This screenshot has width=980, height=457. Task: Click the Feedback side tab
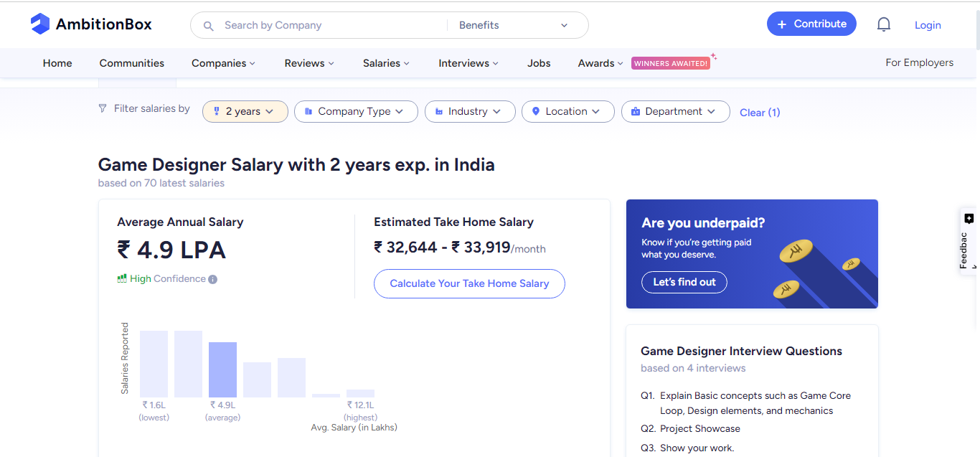tap(966, 241)
